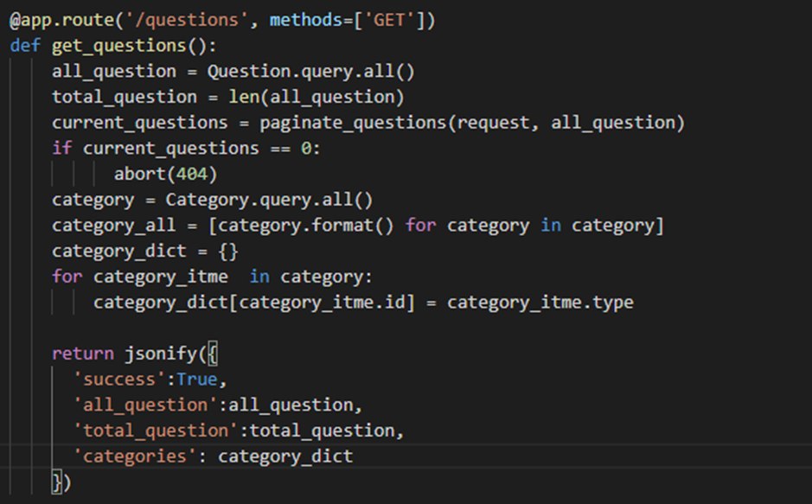Image resolution: width=812 pixels, height=504 pixels.
Task: Click current_questions at its assignment
Action: 139,123
